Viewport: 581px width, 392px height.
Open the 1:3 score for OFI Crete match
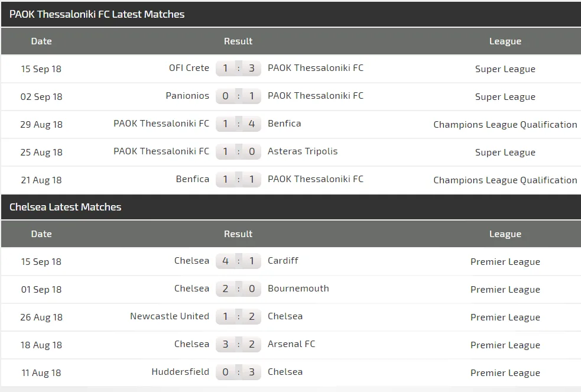pos(238,69)
